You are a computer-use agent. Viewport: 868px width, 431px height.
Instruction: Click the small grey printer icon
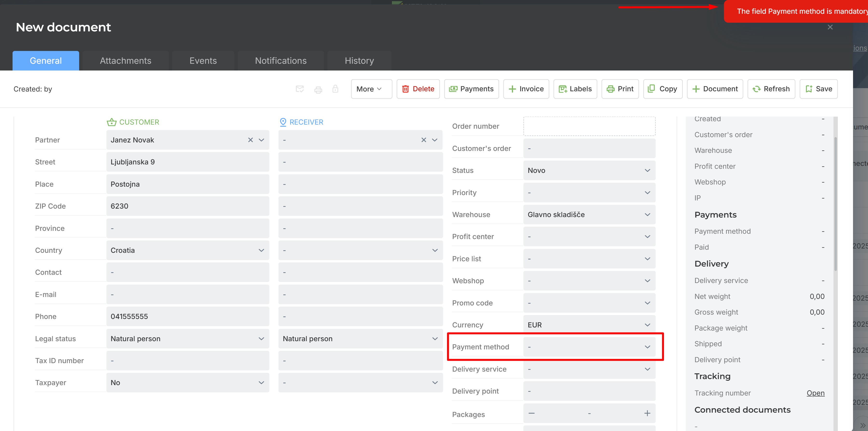click(318, 89)
